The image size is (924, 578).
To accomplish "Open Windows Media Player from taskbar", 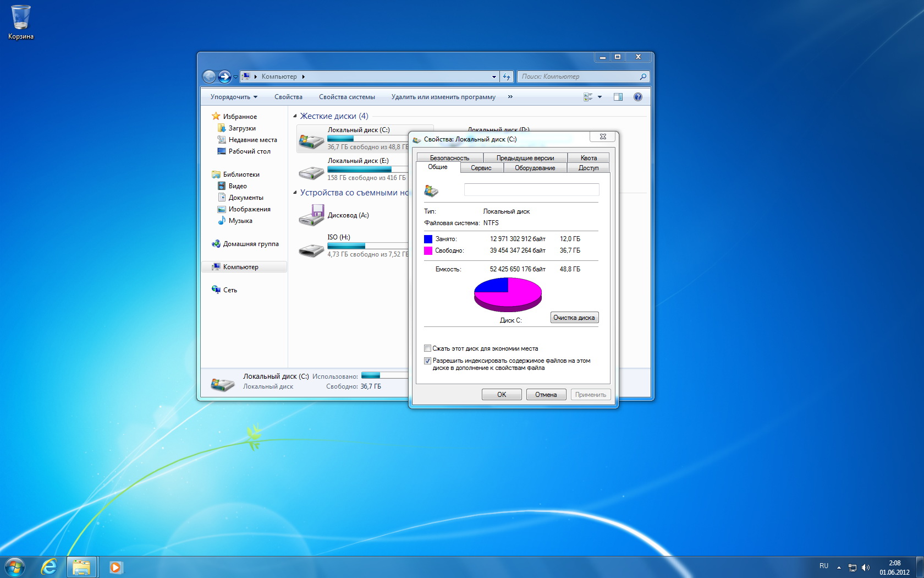I will pyautogui.click(x=116, y=567).
